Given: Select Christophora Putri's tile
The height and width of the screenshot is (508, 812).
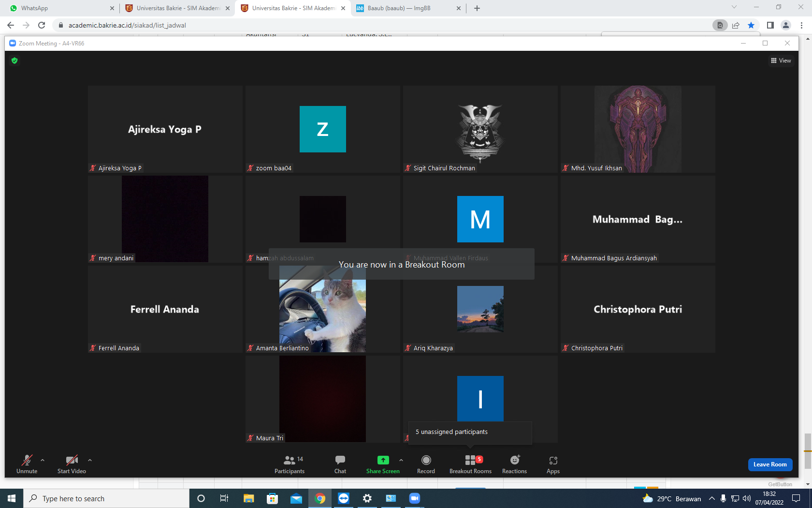Looking at the screenshot, I should 638,309.
